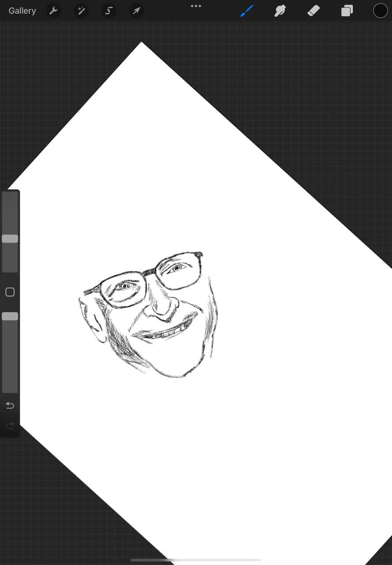
Task: Open the Actions wrench menu
Action: (x=53, y=11)
